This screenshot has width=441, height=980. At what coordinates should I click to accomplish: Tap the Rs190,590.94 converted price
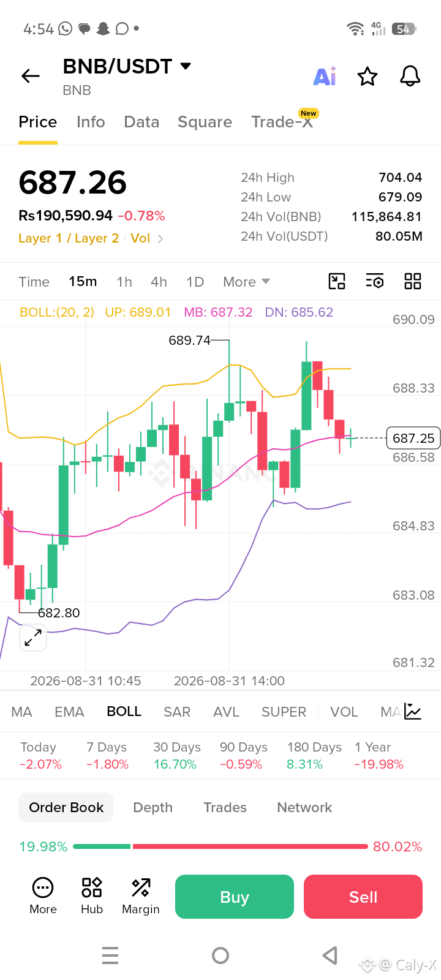point(66,216)
